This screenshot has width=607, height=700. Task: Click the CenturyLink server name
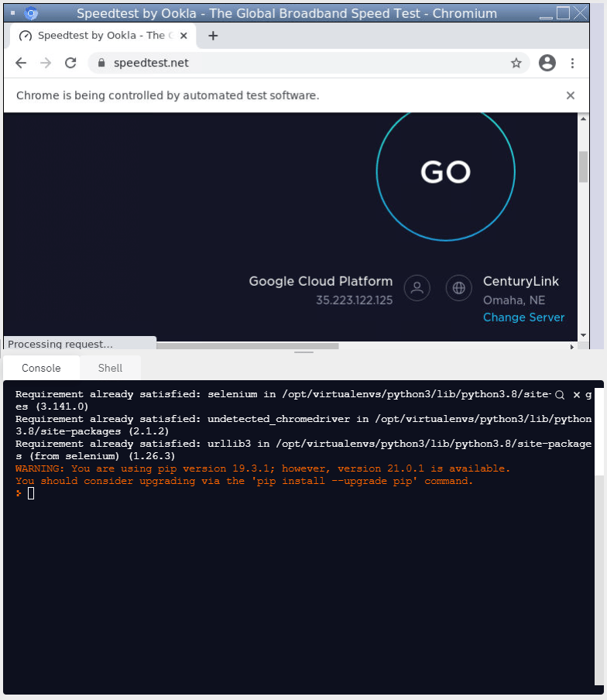(521, 281)
